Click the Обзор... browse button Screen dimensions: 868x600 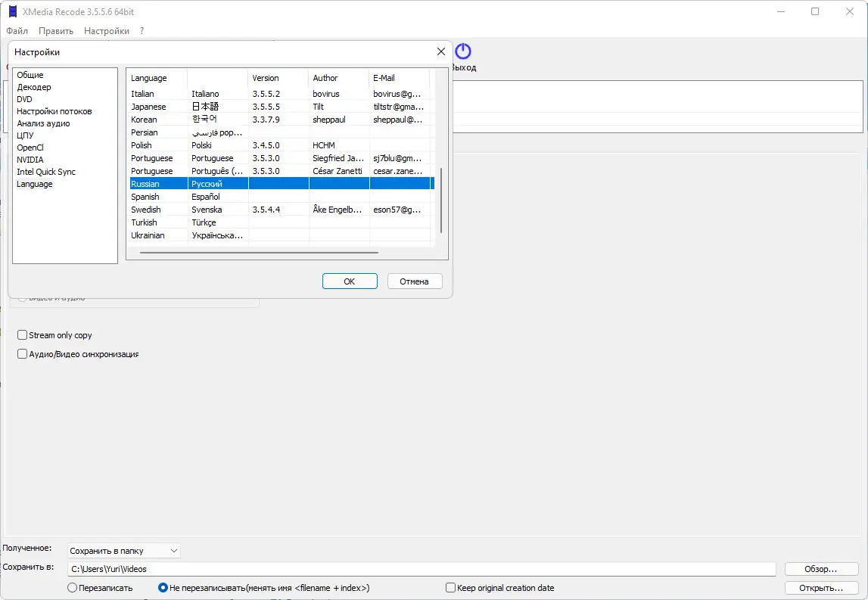point(821,569)
